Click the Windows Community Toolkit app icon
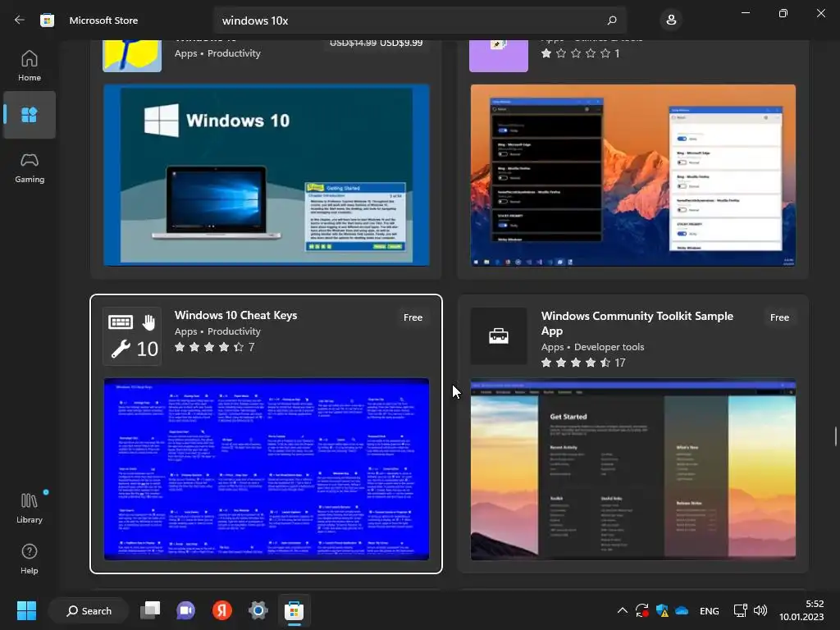This screenshot has width=840, height=630. click(499, 336)
